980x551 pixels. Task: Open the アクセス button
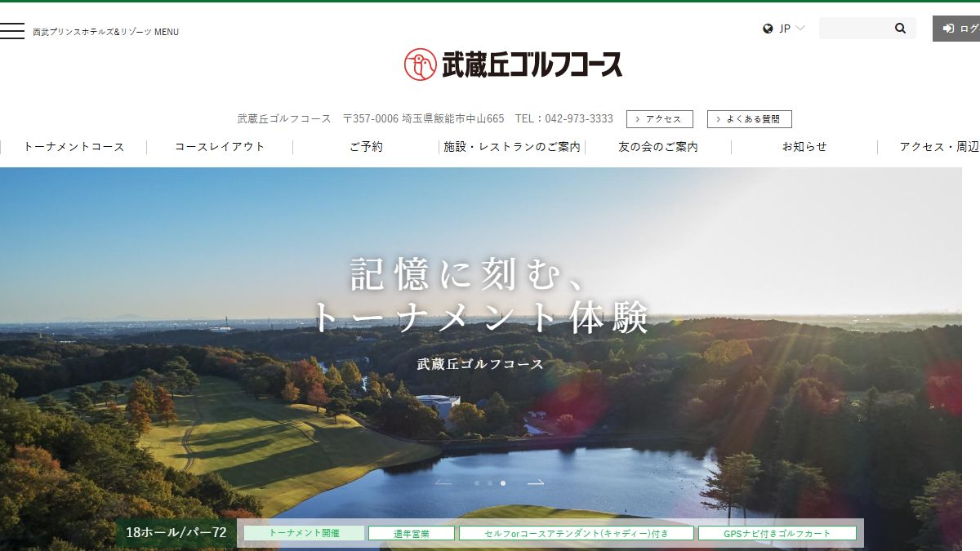tap(660, 119)
